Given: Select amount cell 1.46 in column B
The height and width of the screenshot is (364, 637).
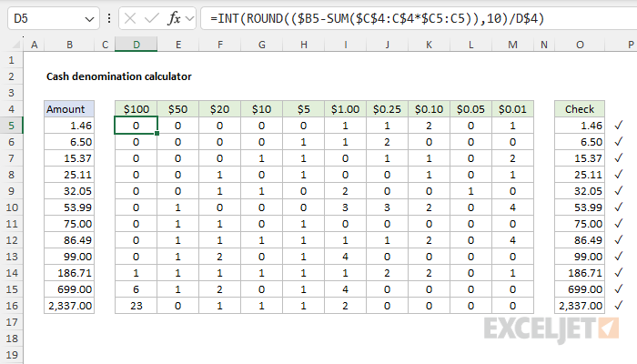Looking at the screenshot, I should (x=69, y=126).
